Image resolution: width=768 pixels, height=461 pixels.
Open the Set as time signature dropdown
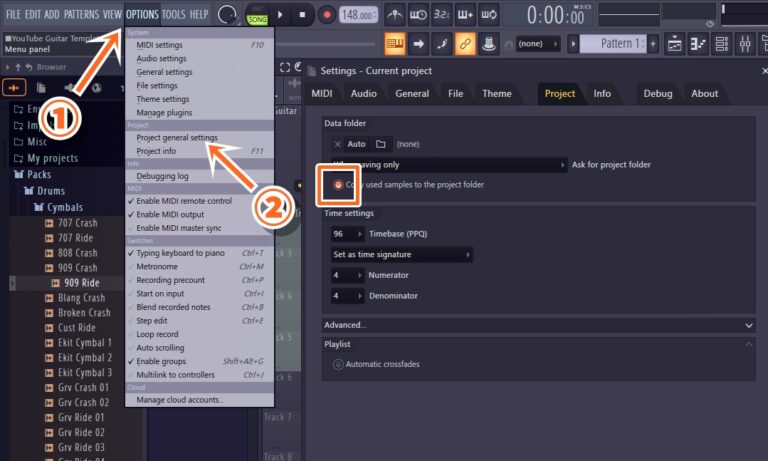click(401, 254)
